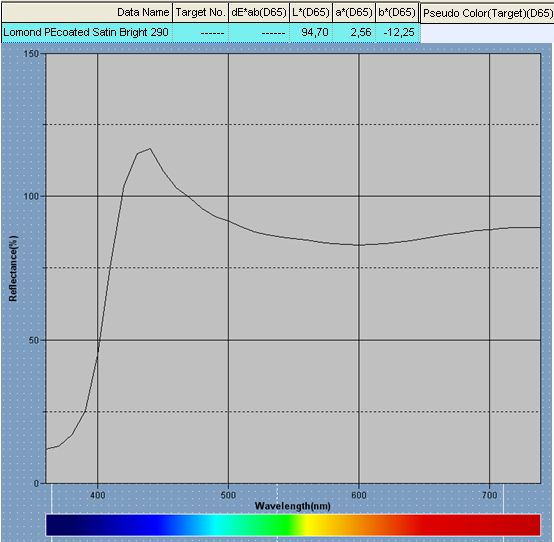Select the L*(D65) column header
The image size is (554, 542).
(311, 13)
